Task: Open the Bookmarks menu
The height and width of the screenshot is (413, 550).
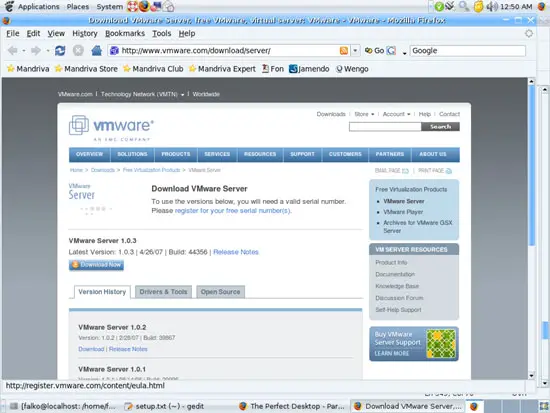Action: click(125, 33)
